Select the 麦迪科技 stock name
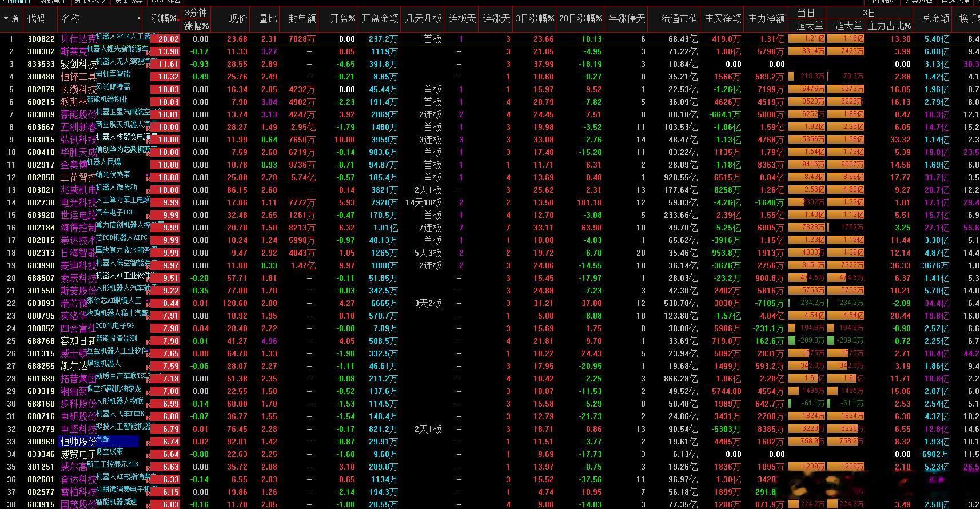 tap(78, 265)
